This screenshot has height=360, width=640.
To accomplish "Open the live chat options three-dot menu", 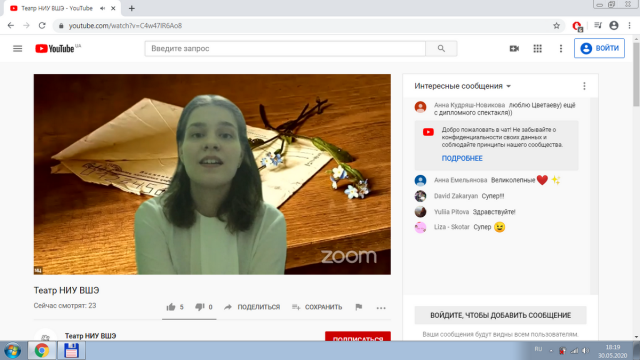I will [x=584, y=86].
